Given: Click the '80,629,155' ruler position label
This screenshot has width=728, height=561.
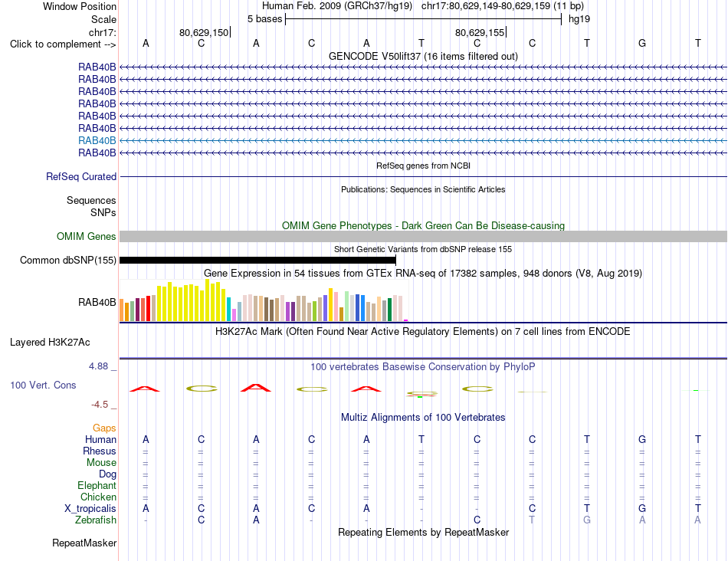Looking at the screenshot, I should pyautogui.click(x=480, y=32).
